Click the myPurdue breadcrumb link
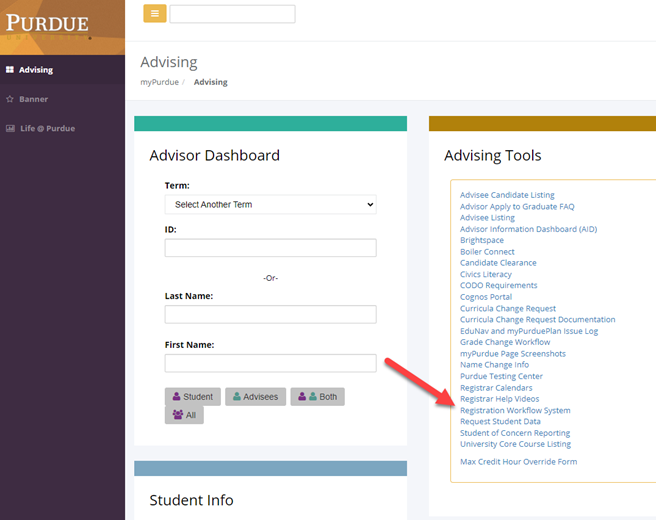The width and height of the screenshot is (656, 520). [159, 82]
